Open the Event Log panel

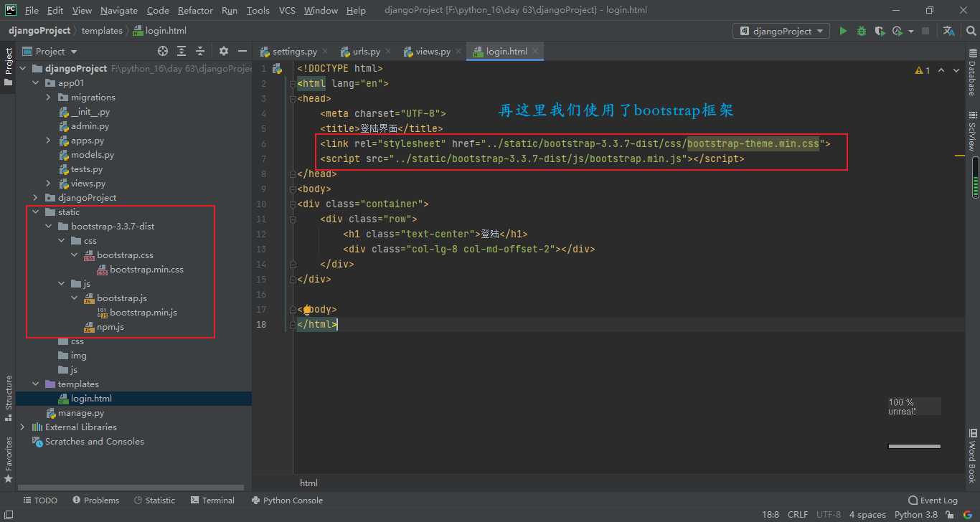pos(933,500)
